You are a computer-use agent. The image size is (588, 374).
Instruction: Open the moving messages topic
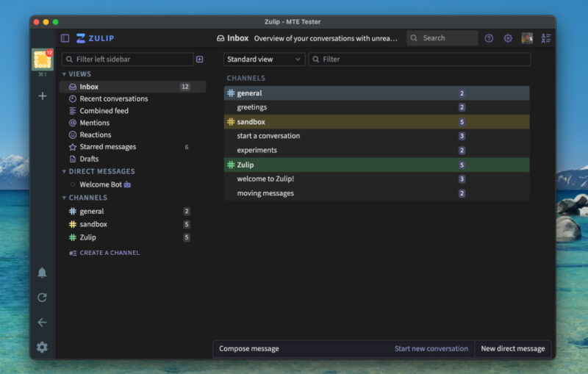265,193
